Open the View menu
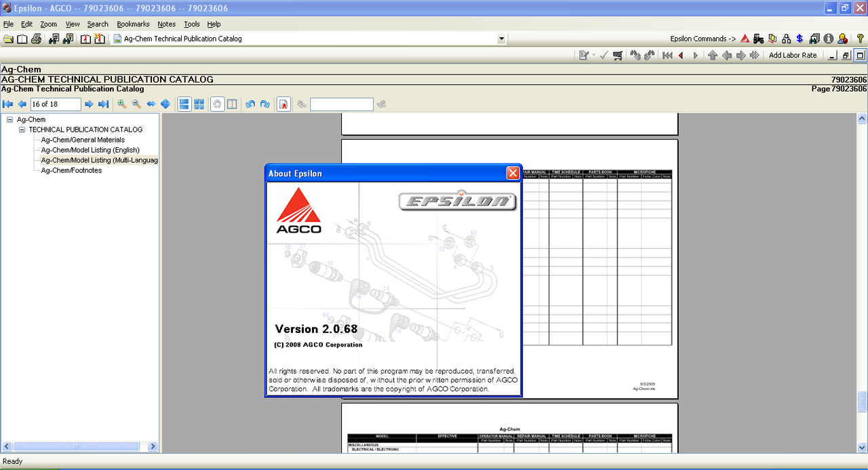 [x=73, y=24]
